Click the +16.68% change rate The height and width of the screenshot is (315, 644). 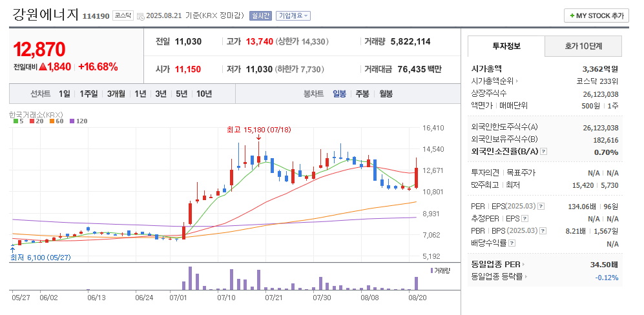[x=98, y=67]
